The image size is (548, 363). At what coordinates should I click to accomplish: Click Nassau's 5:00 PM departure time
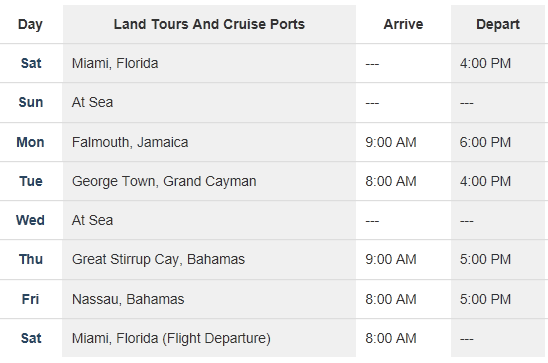click(485, 299)
